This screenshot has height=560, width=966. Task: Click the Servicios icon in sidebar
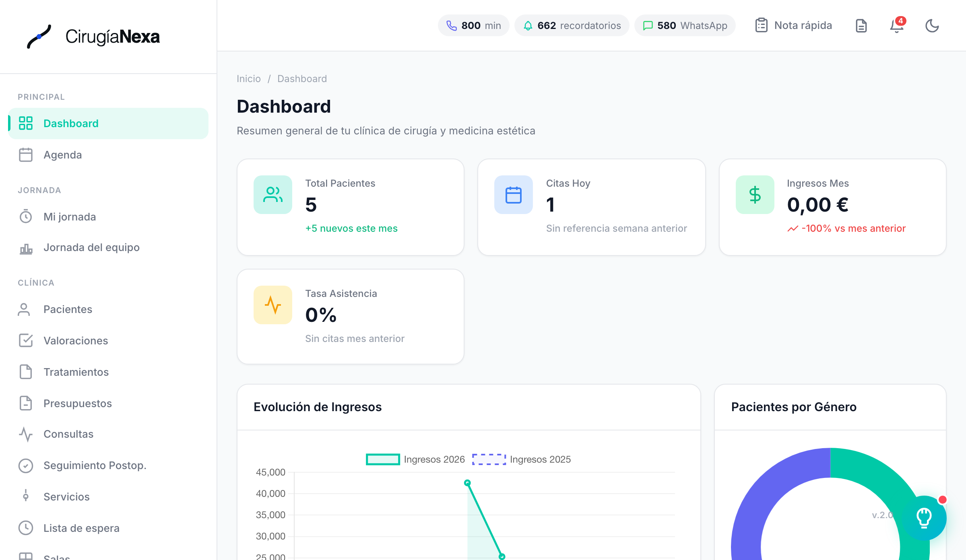tap(26, 496)
